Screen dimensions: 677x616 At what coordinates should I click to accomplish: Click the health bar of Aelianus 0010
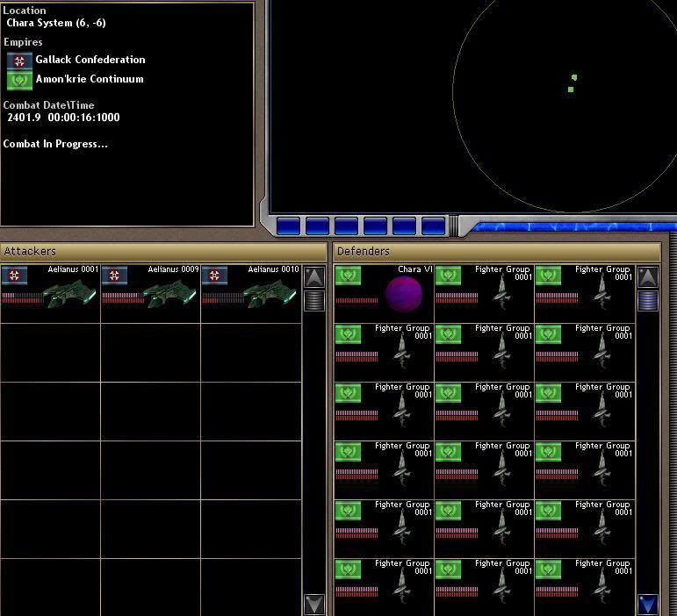[x=223, y=298]
